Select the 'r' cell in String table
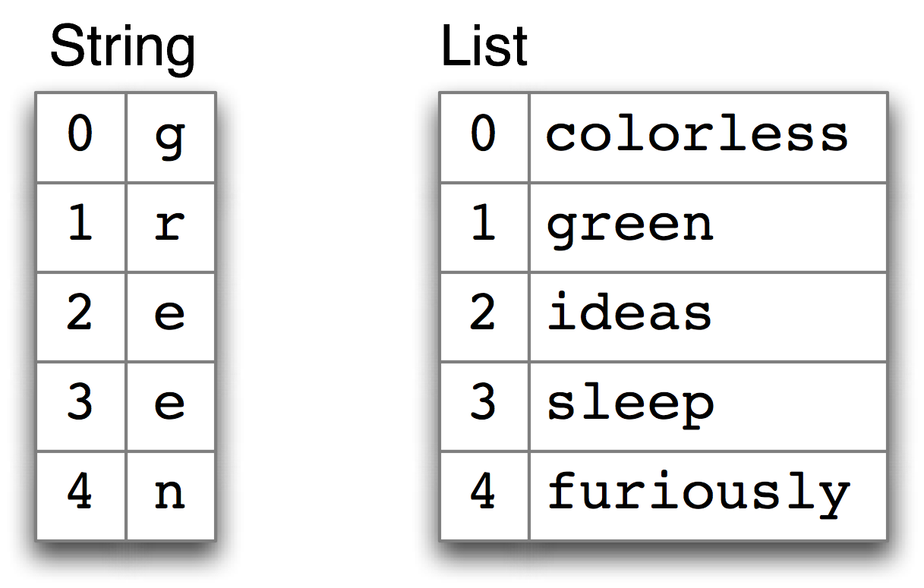 click(170, 227)
